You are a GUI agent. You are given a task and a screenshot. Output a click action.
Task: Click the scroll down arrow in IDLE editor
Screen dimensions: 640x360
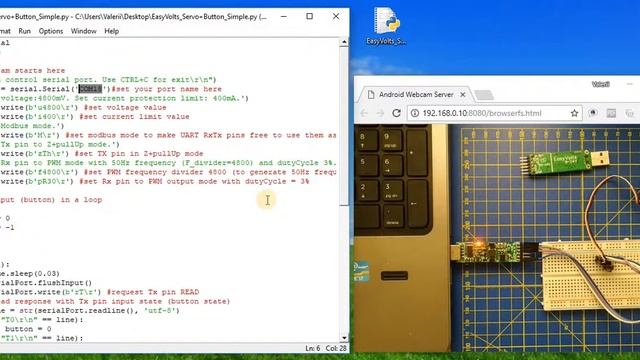click(x=344, y=338)
